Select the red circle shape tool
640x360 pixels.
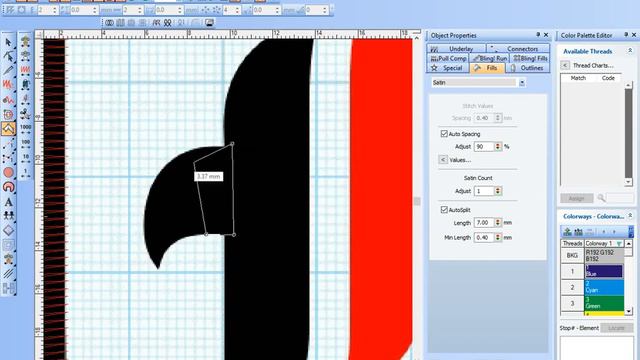click(x=8, y=172)
